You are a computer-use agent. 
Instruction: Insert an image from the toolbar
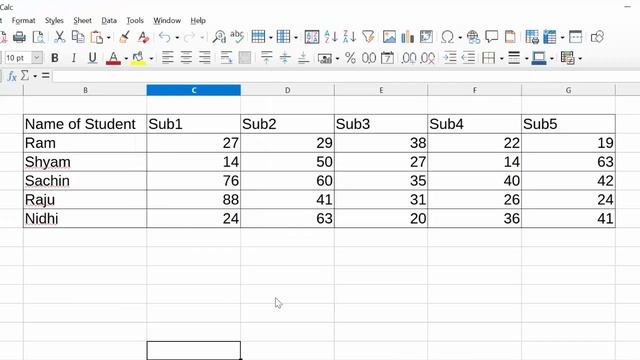389,37
